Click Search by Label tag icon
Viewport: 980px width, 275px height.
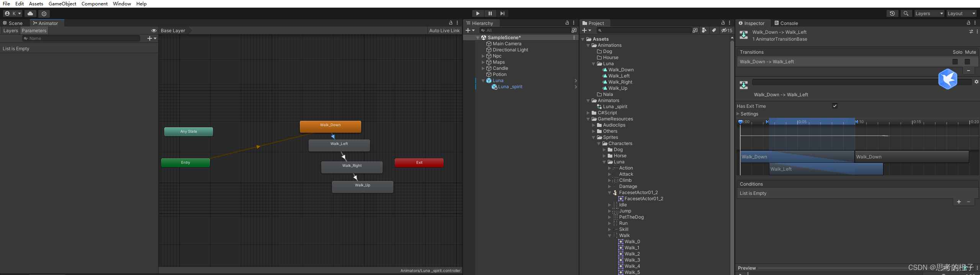point(714,30)
